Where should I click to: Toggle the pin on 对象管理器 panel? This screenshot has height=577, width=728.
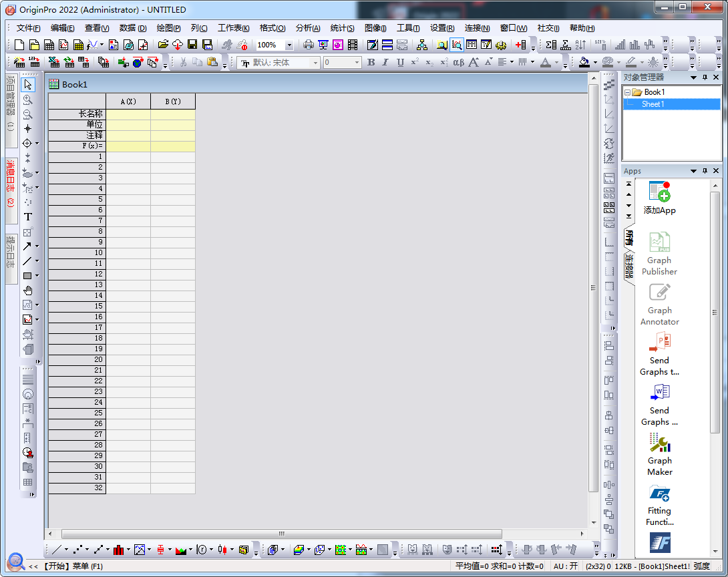tap(705, 77)
